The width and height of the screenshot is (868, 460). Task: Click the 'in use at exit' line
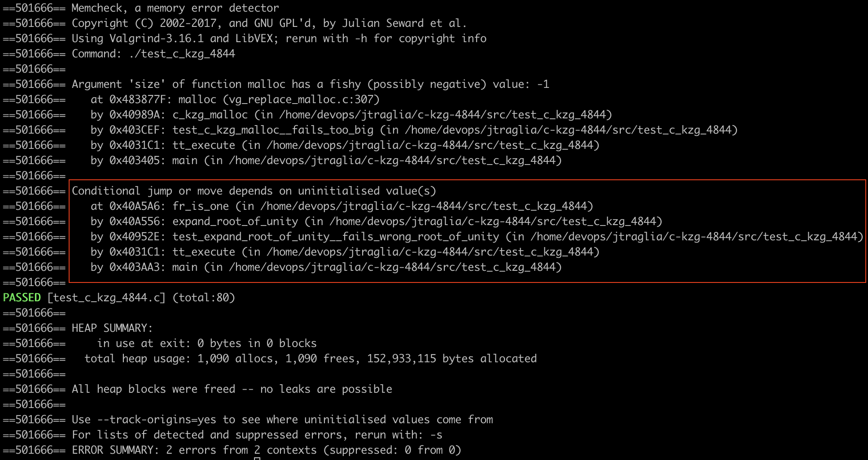(206, 343)
